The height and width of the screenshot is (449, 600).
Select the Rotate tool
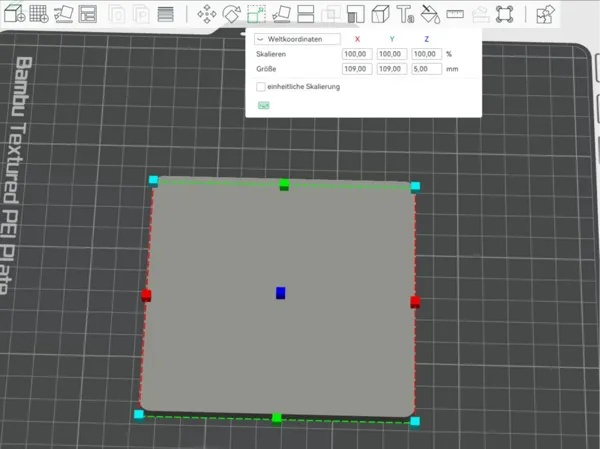click(x=232, y=14)
